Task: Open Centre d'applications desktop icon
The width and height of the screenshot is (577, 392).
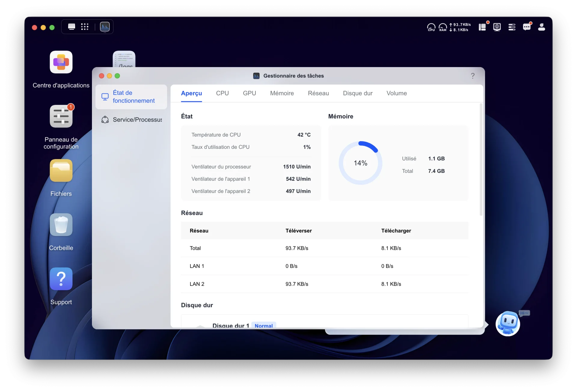Action: coord(61,62)
